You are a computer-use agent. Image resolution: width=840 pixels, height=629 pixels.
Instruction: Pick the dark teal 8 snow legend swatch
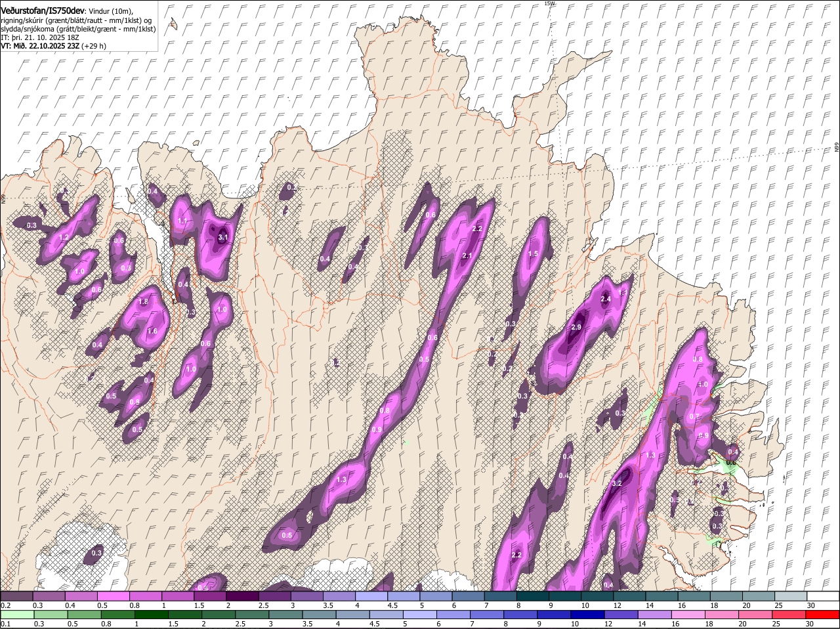533,596
